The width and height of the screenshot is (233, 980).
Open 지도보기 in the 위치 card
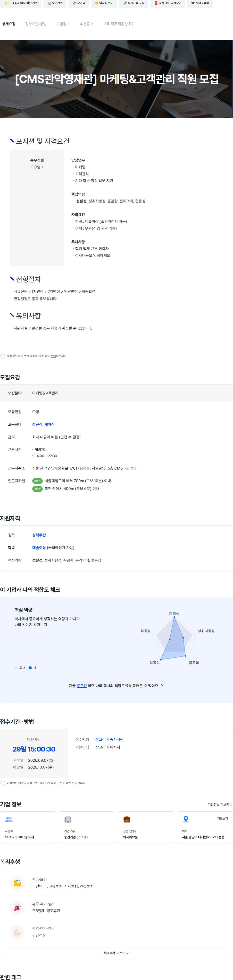pos(222,818)
